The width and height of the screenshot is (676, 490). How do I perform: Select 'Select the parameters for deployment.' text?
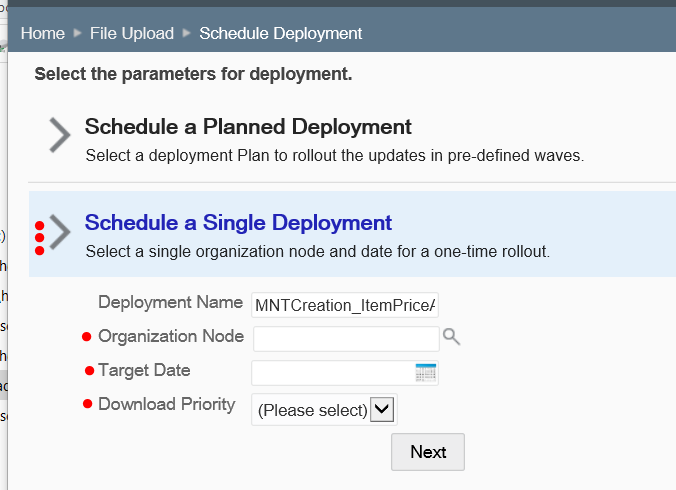(193, 74)
